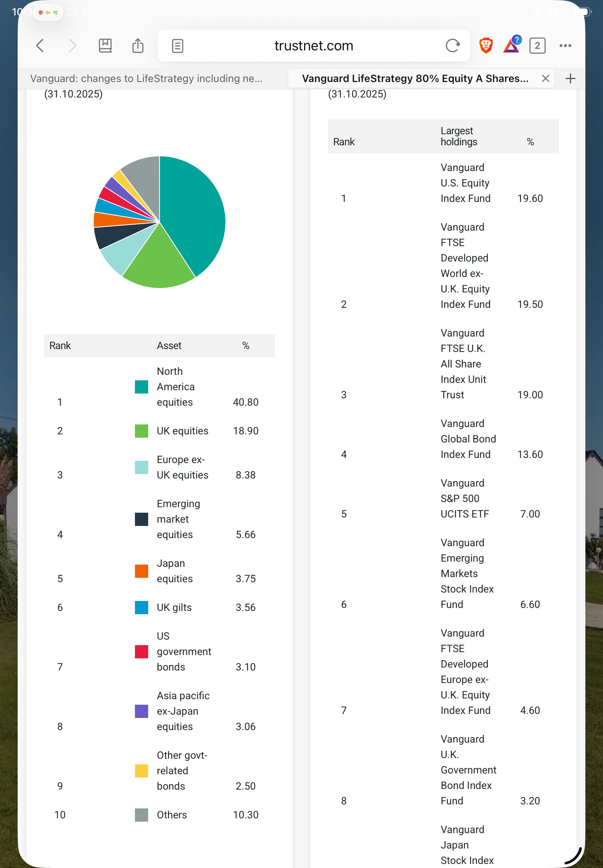Open the tab switcher showing 2
This screenshot has height=868, width=603.
coord(537,46)
